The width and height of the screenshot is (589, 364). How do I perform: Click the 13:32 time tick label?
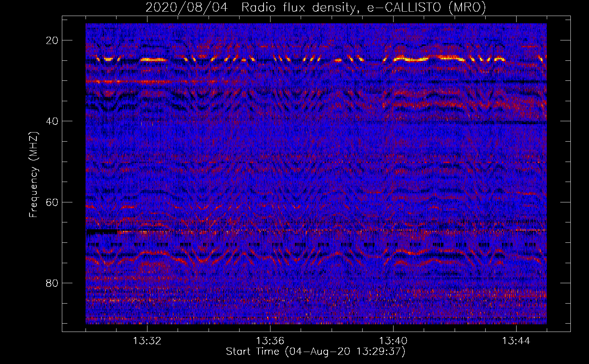pos(147,341)
